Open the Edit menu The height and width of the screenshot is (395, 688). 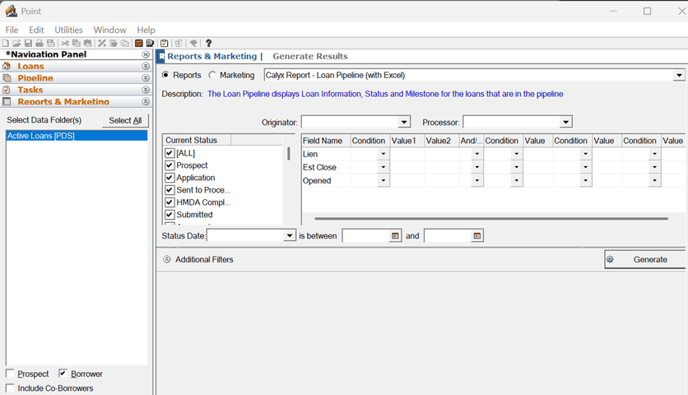36,30
